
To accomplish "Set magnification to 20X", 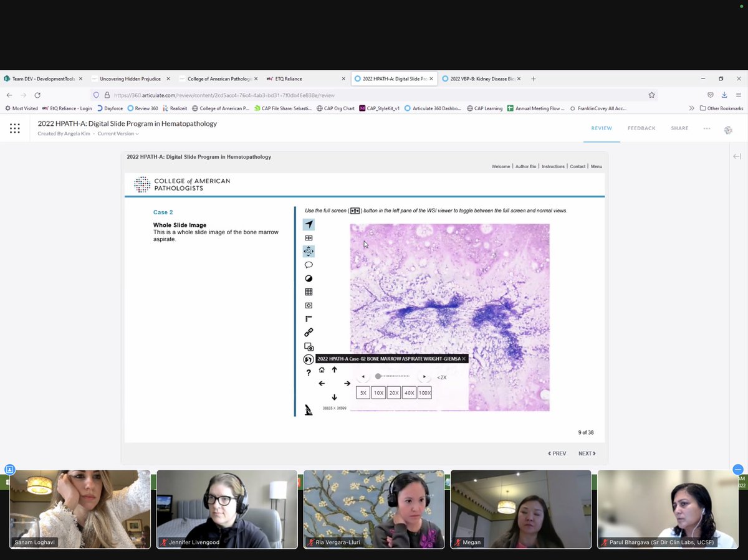I will click(x=394, y=393).
